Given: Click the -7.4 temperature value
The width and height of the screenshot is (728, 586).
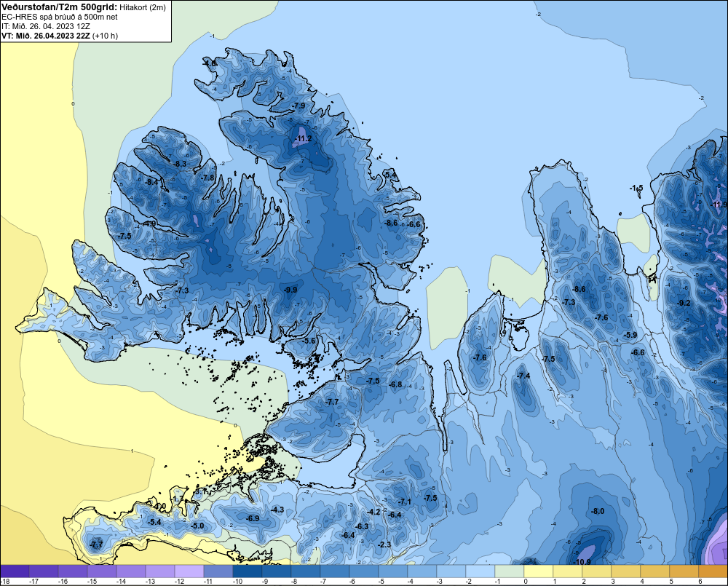Looking at the screenshot, I should pos(523,376).
